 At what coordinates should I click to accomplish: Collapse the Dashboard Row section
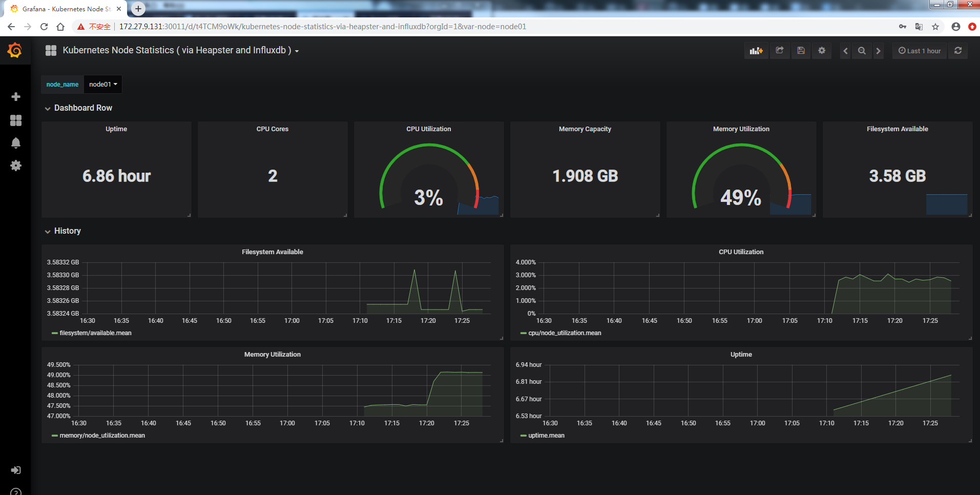point(78,108)
